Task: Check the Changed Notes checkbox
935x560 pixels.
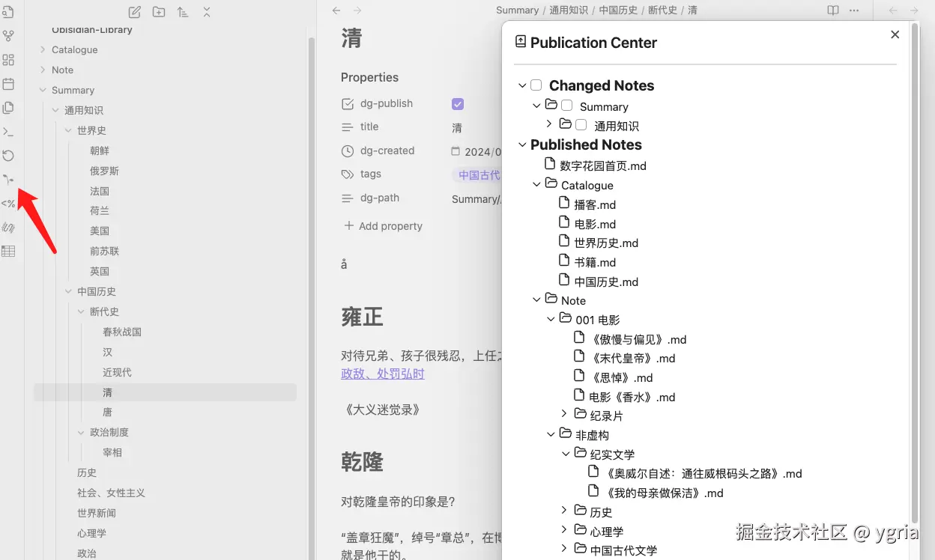Action: (x=536, y=85)
